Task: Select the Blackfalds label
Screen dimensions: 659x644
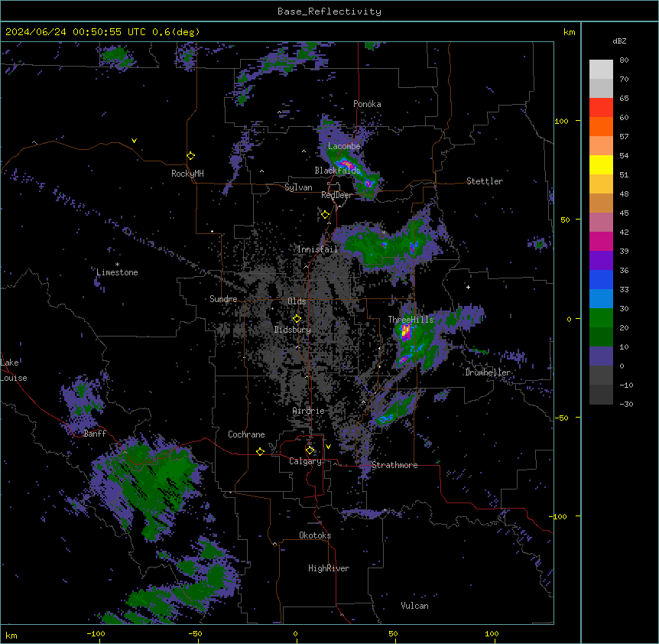Action: (x=337, y=171)
